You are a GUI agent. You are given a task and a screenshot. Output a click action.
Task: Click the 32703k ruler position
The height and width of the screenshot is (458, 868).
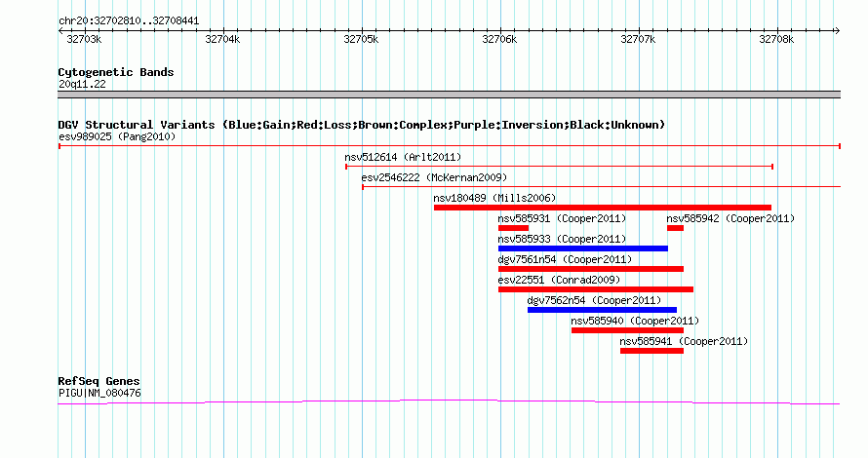click(x=84, y=39)
